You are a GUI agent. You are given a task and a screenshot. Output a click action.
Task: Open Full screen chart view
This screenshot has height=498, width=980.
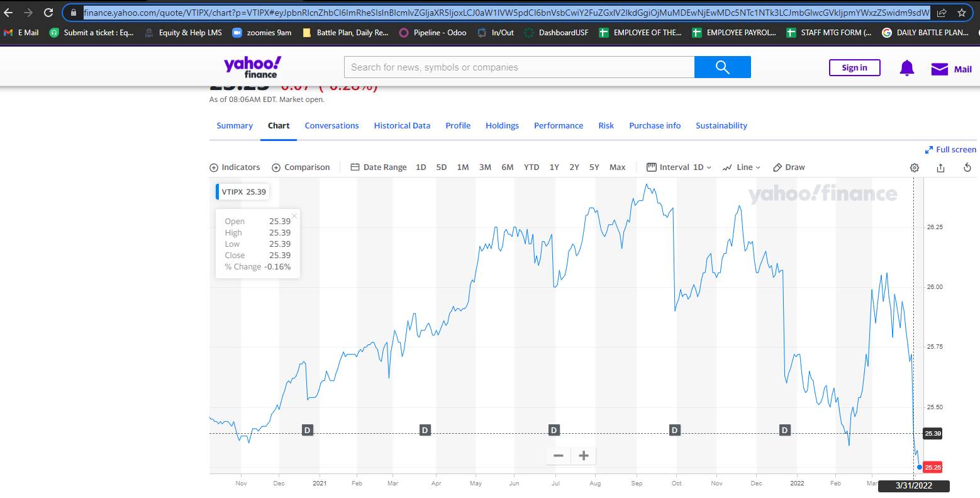950,150
